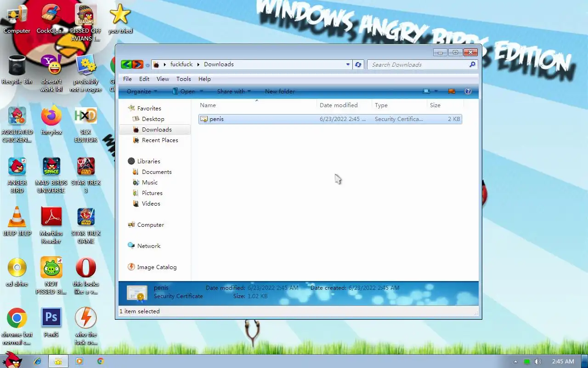
Task: Open the recent pages dropdown beside navigation arrows
Action: tap(147, 65)
